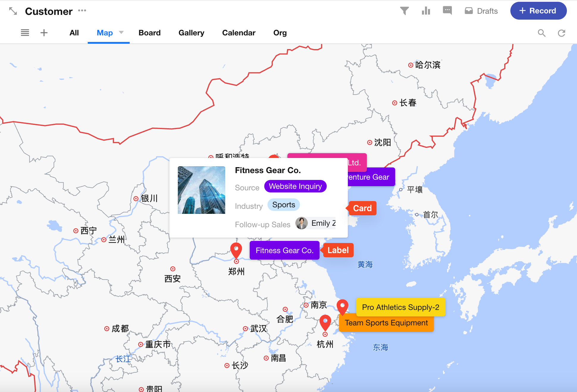Open the Gallery view tab
Image resolution: width=577 pixels, height=392 pixels.
tap(191, 33)
